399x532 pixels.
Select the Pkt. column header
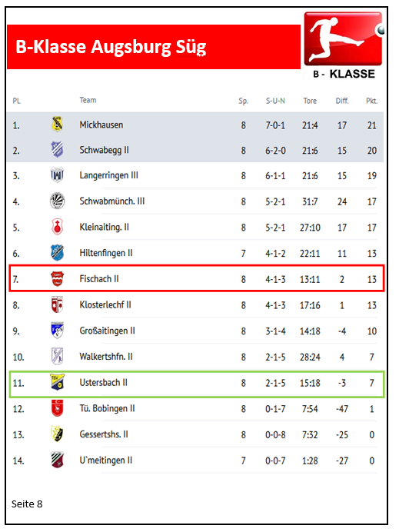point(372,101)
